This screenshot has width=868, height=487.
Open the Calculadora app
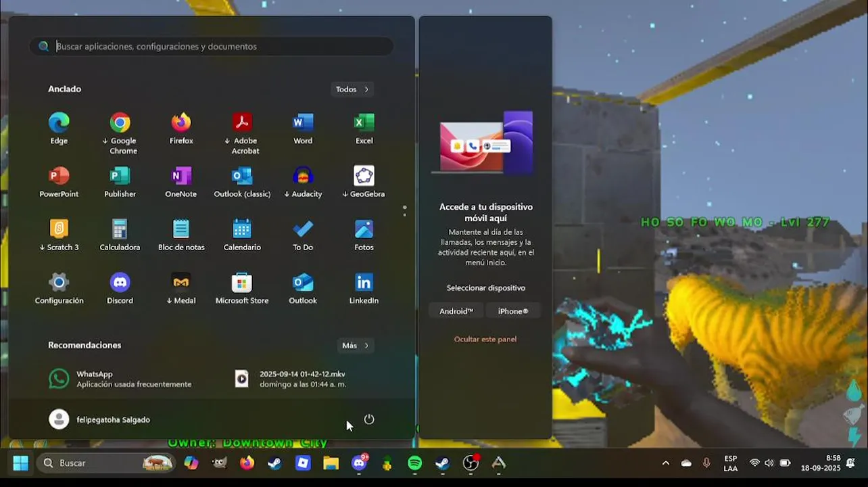[x=120, y=235]
